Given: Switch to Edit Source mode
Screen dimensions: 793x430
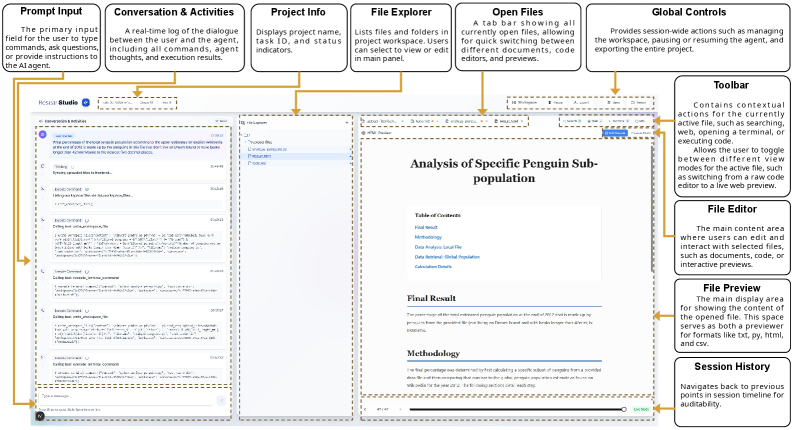Looking at the screenshot, I should tap(615, 133).
